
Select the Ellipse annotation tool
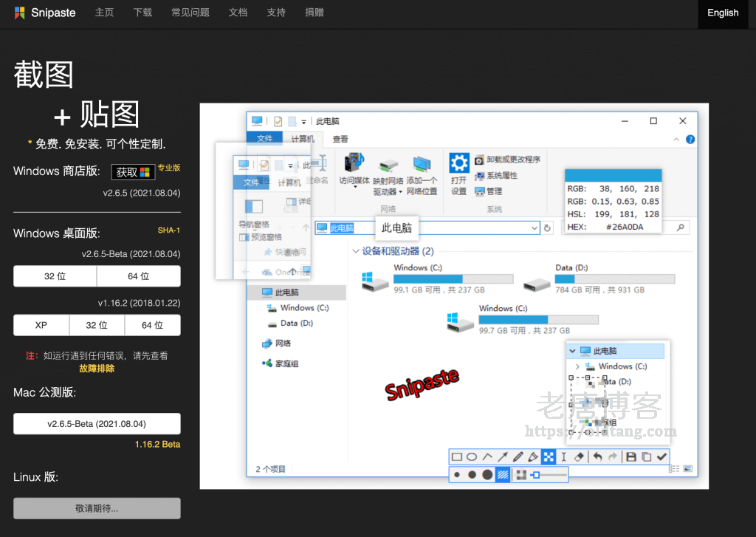[472, 457]
